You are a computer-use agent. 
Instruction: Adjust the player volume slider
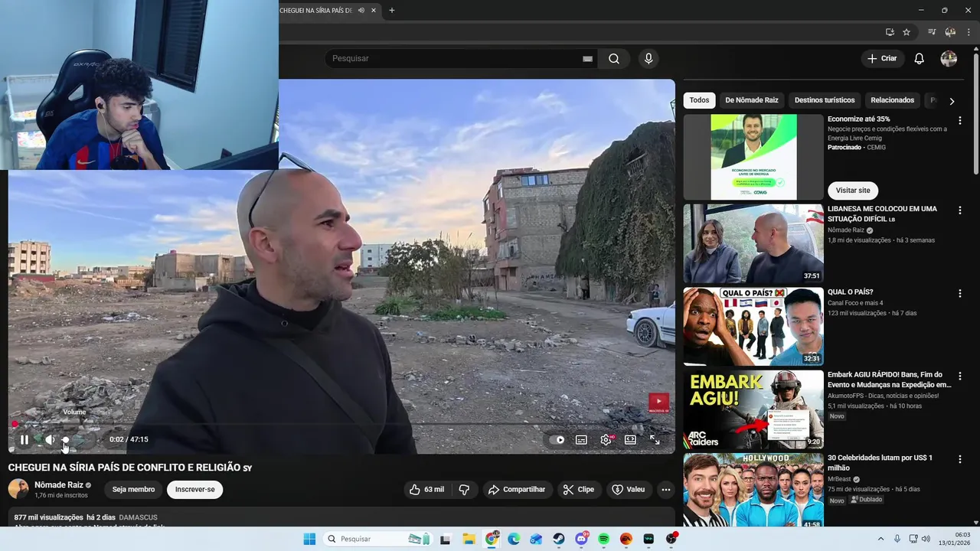click(x=76, y=439)
